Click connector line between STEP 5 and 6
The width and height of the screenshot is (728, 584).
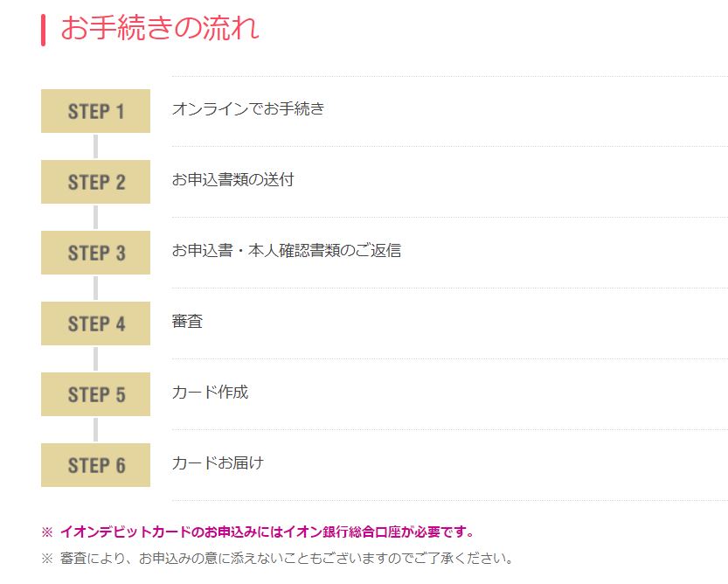tap(95, 430)
